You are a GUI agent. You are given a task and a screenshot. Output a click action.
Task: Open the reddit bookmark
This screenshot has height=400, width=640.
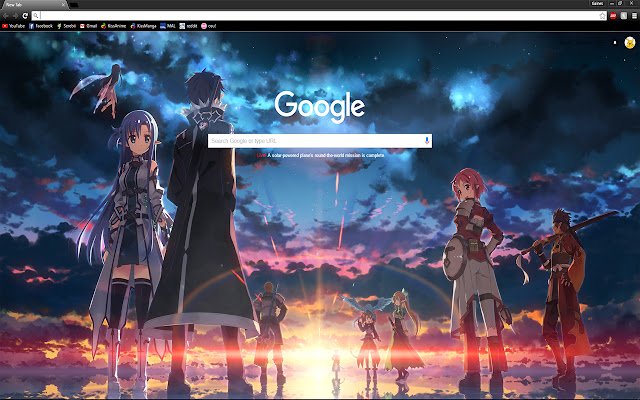point(189,26)
